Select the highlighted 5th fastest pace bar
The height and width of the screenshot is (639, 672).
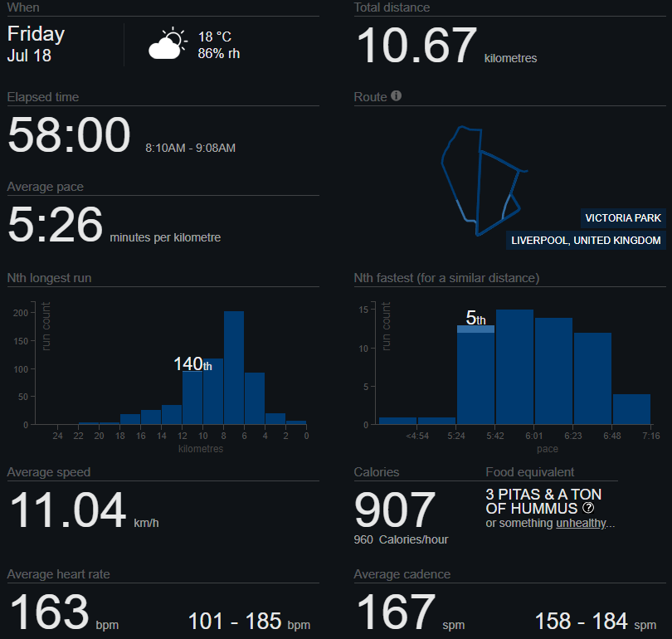point(475,374)
